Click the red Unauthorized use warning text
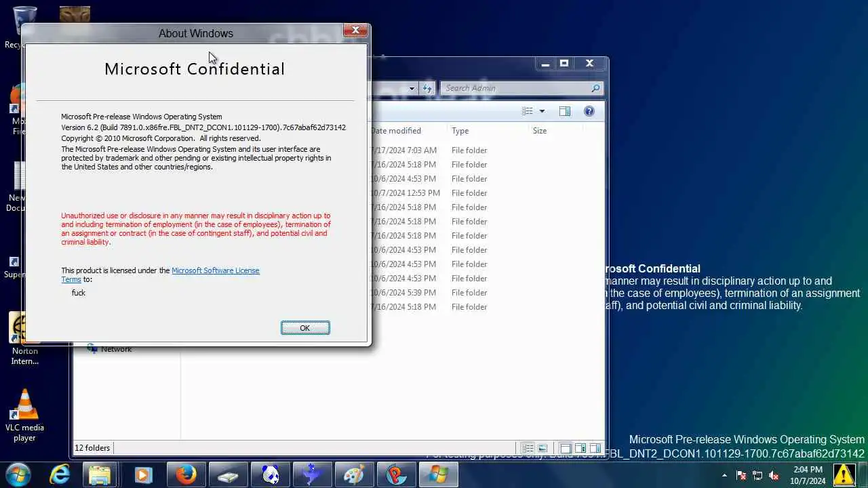Screen dimensions: 868x488 coord(196,229)
